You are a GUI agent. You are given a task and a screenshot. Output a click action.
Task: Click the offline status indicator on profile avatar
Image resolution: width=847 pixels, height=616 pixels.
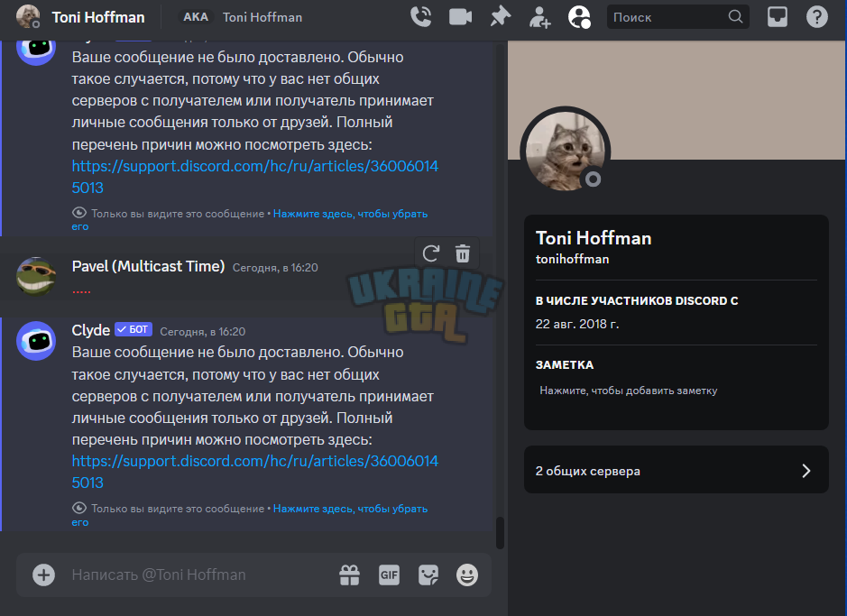pyautogui.click(x=594, y=179)
